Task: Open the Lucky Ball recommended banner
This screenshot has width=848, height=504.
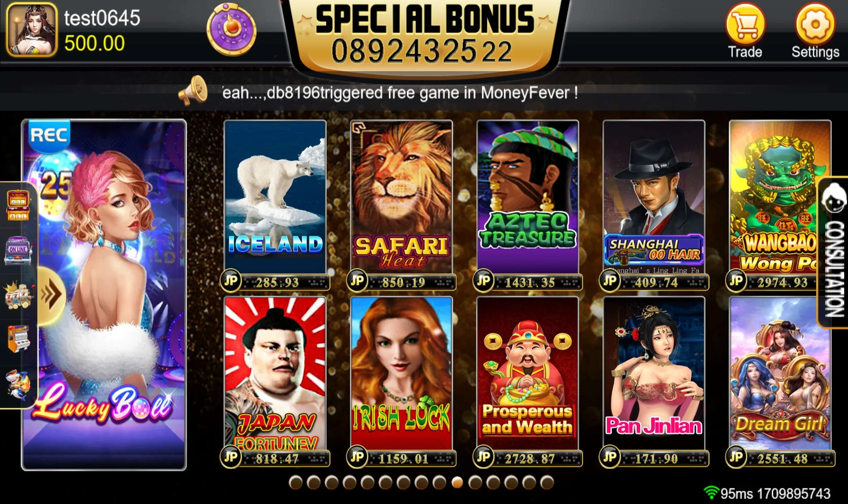Action: point(104,295)
